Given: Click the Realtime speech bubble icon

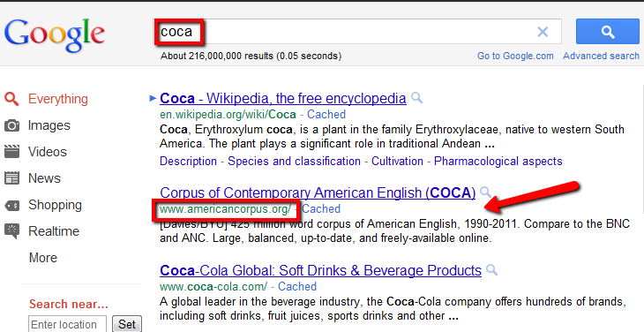Looking at the screenshot, I should point(11,231).
